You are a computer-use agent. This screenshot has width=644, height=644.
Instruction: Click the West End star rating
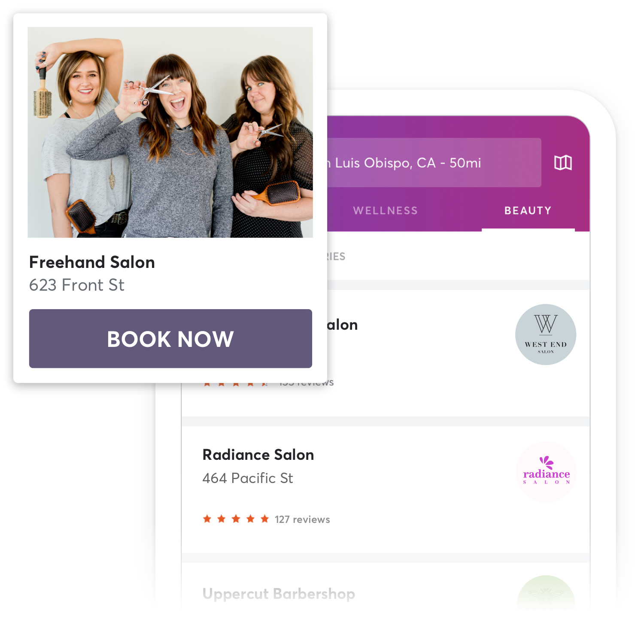(x=236, y=384)
